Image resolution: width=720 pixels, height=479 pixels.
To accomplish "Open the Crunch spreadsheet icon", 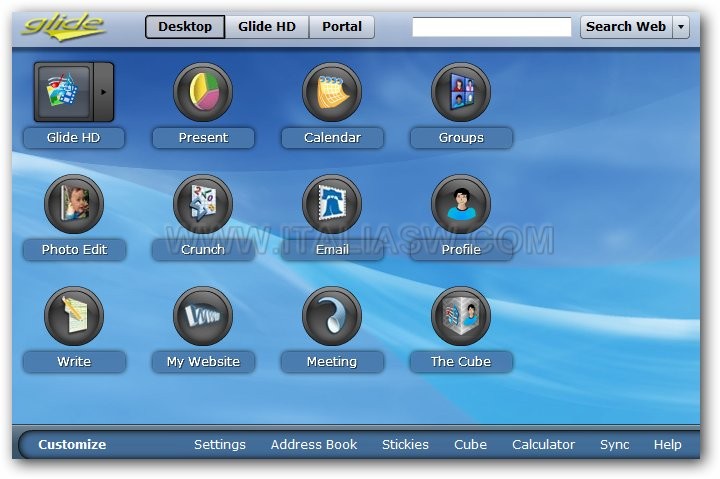I will click(203, 203).
